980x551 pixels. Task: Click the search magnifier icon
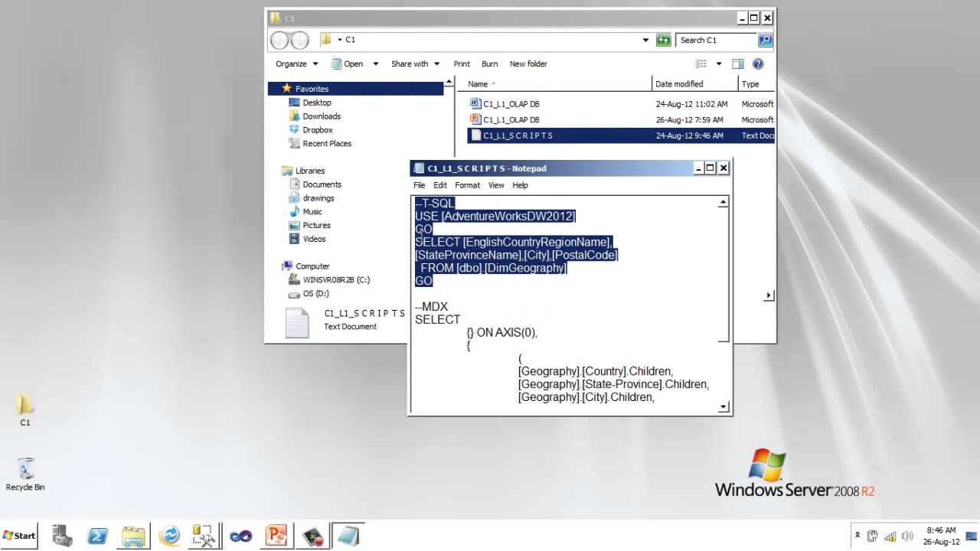click(x=765, y=40)
